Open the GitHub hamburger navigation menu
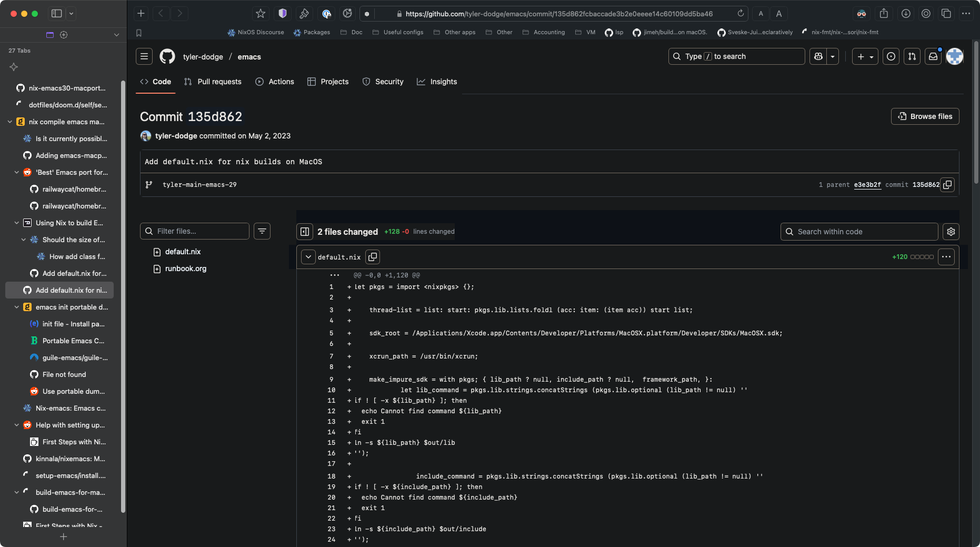The height and width of the screenshot is (547, 980). pos(144,56)
